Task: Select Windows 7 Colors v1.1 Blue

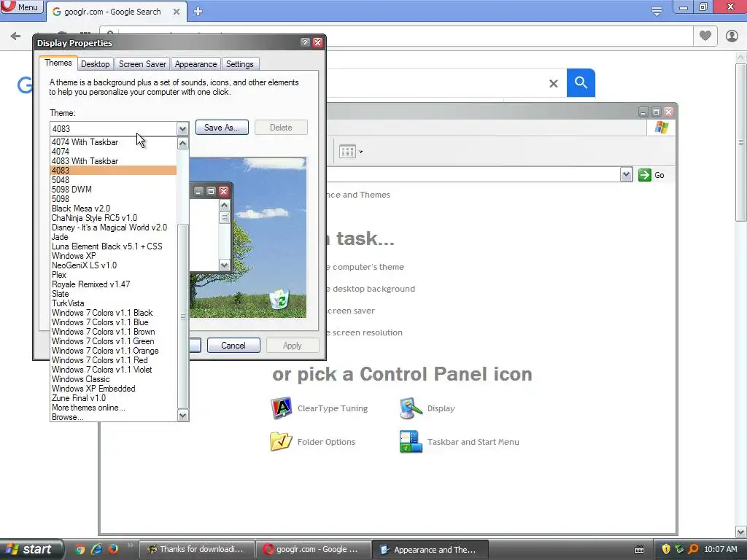Action: pos(113,322)
